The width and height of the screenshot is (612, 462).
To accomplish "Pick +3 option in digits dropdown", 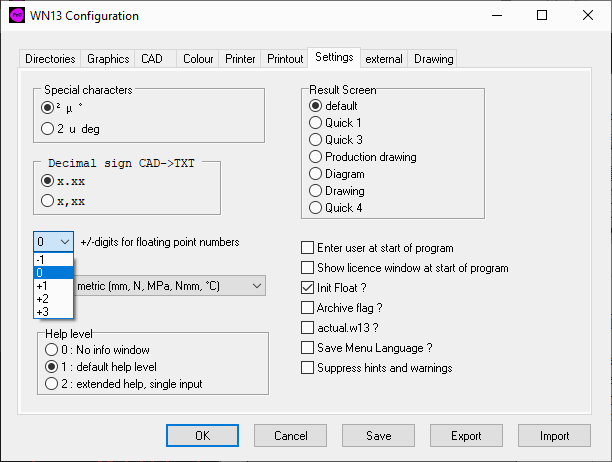I will pyautogui.click(x=43, y=311).
